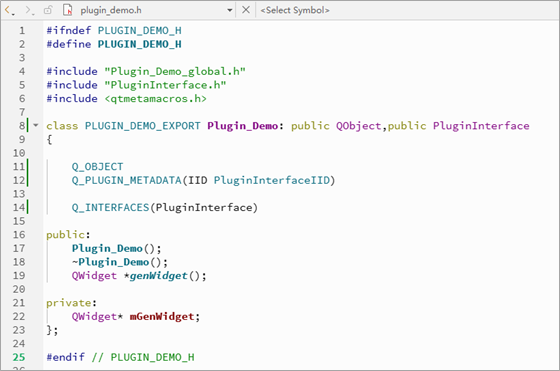Viewport: 560px width, 371px height.
Task: Go forward with the right arrow icon
Action: (x=29, y=10)
